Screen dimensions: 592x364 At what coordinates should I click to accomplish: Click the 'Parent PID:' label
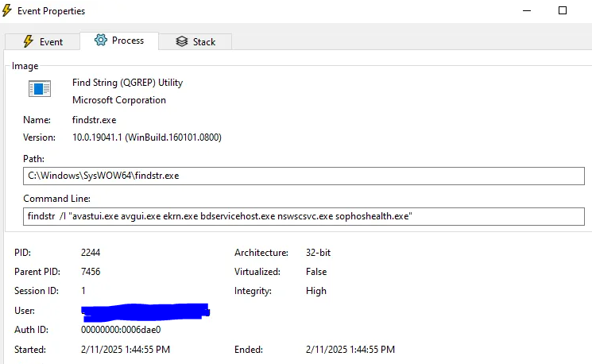37,272
